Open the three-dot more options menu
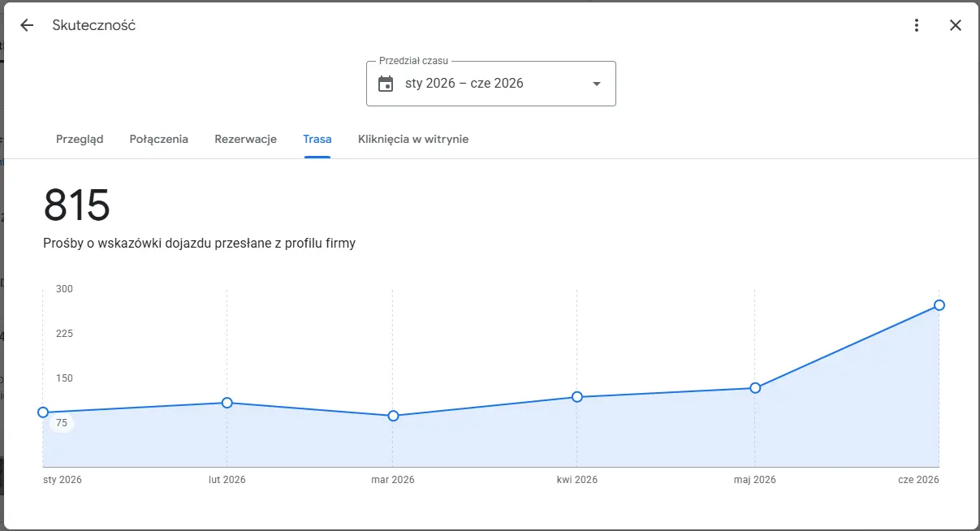 [x=917, y=25]
